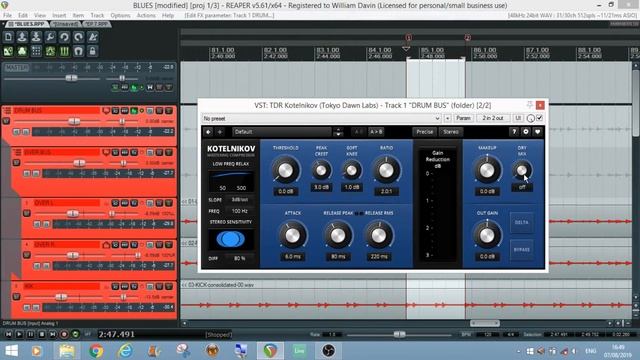Screen dimensions: 640x360
Task: Switch to the [unsaved] project tab
Action: tap(65, 24)
